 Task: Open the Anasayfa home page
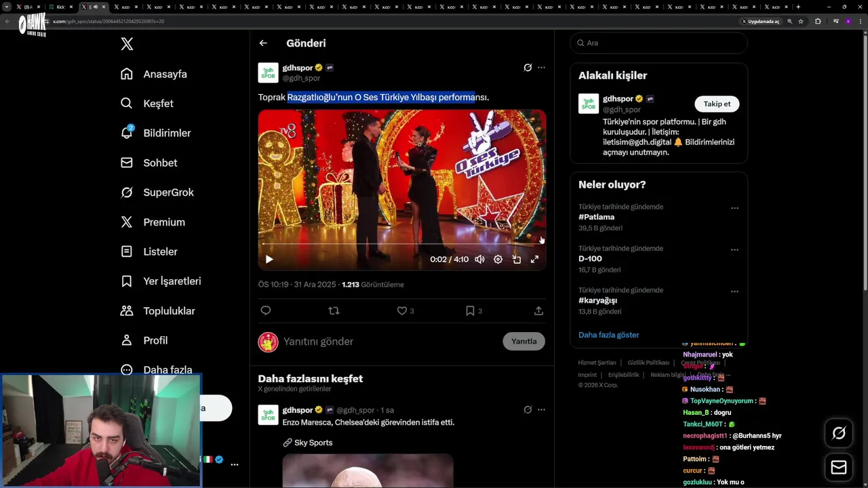pos(154,74)
